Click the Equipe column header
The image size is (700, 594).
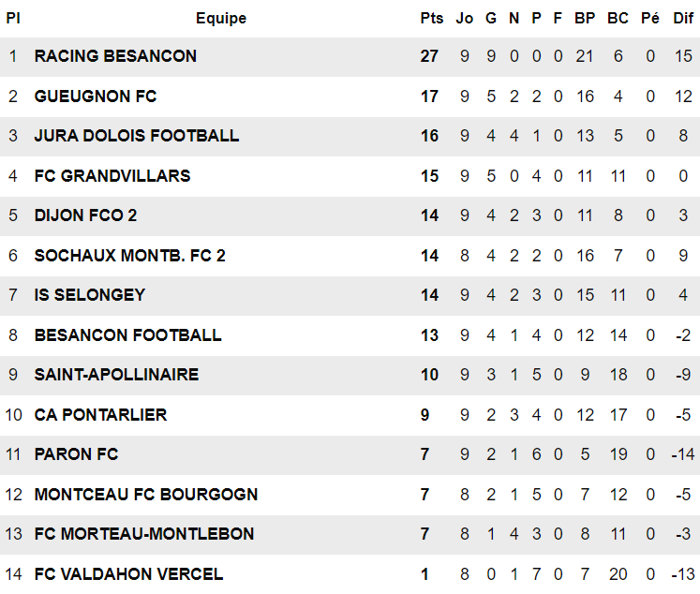[221, 19]
